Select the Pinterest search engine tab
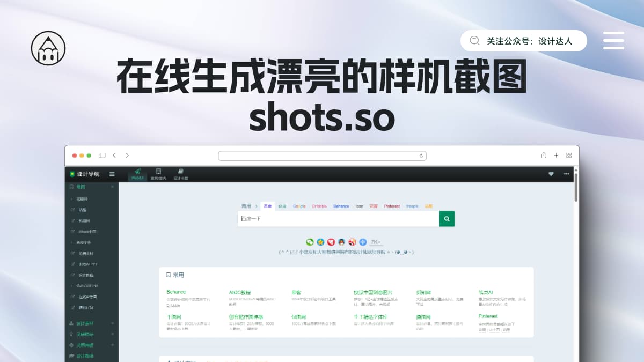The image size is (644, 362). pos(391,206)
